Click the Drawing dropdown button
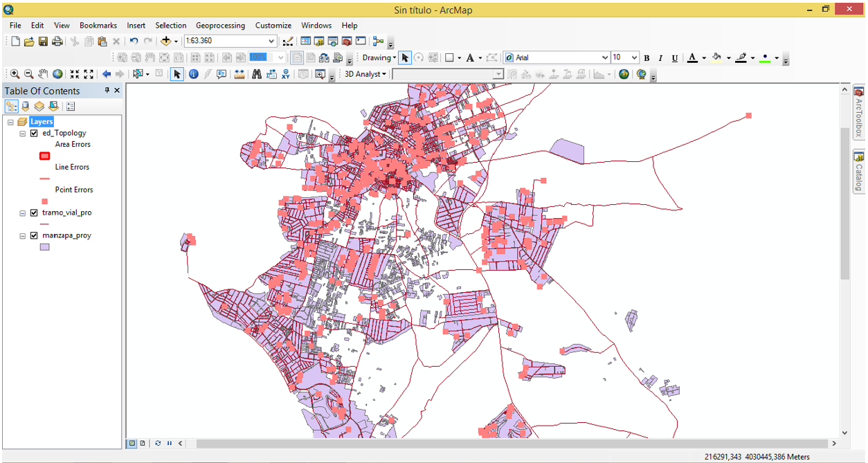This screenshot has height=463, width=868. pos(379,58)
